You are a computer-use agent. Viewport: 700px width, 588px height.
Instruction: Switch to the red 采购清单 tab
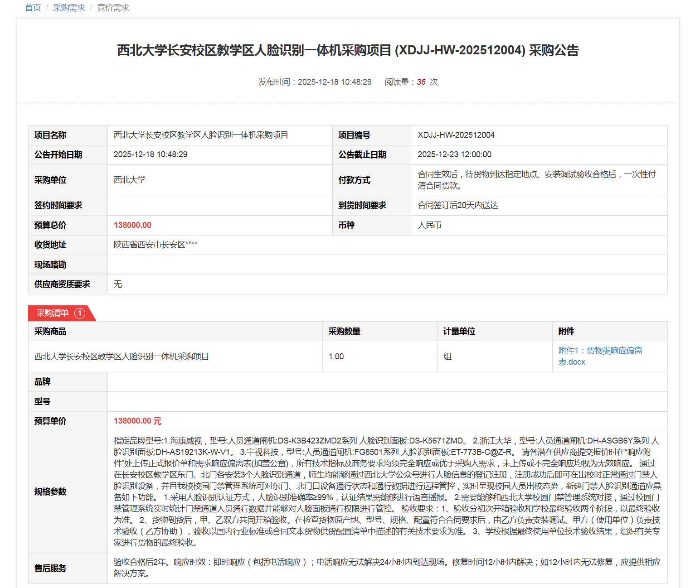pyautogui.click(x=53, y=313)
